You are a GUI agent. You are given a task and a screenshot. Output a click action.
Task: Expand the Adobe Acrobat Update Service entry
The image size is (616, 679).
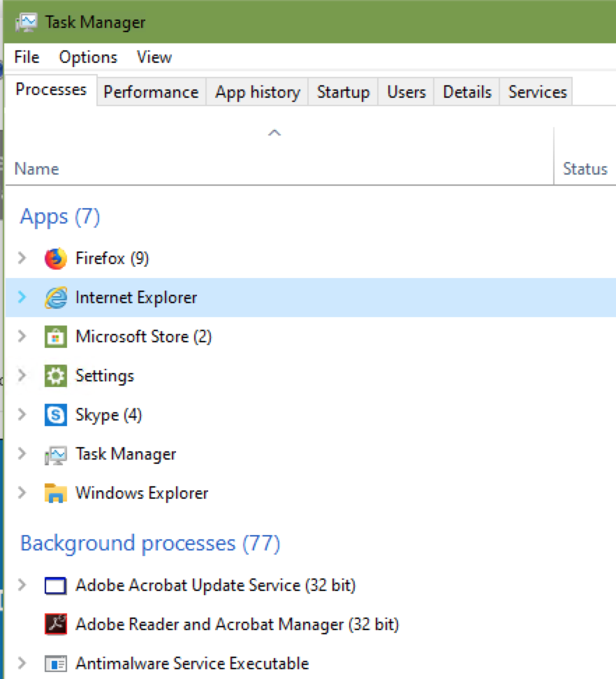point(22,585)
